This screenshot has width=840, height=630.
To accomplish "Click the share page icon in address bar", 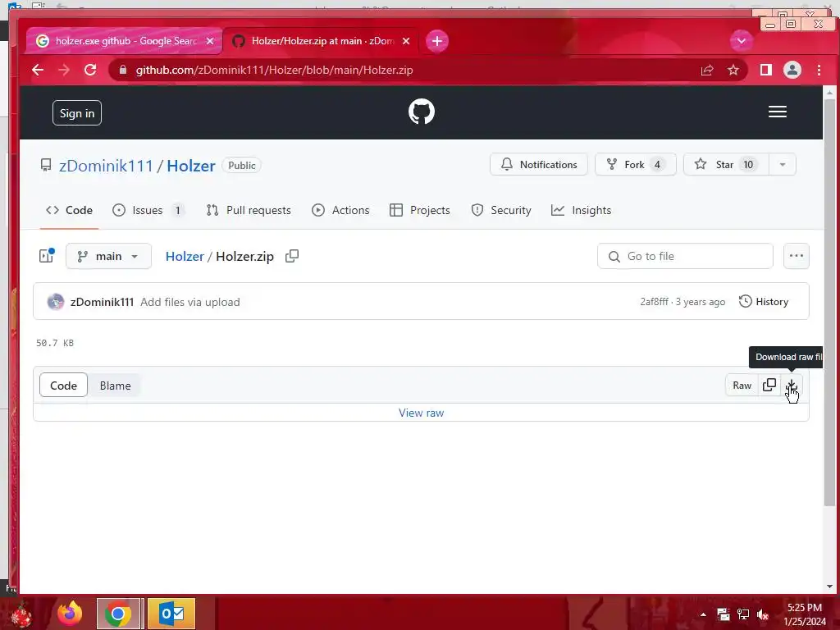I will [707, 71].
